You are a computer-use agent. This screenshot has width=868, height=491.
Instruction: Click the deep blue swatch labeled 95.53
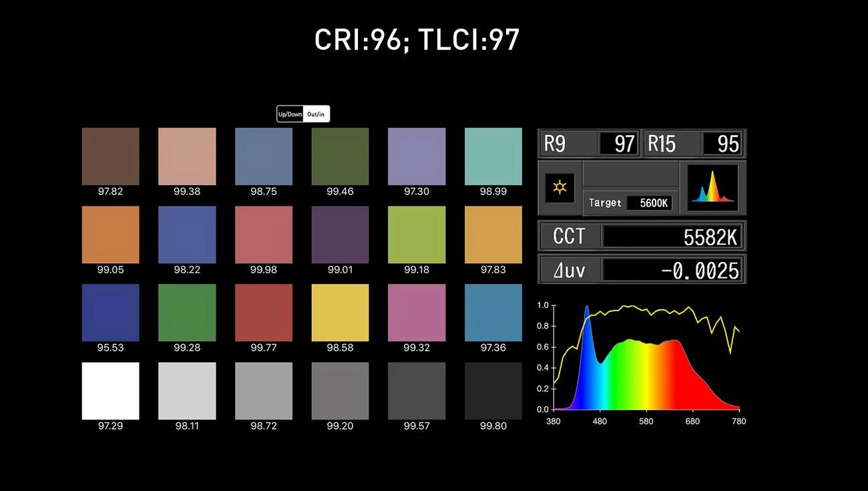(x=110, y=313)
